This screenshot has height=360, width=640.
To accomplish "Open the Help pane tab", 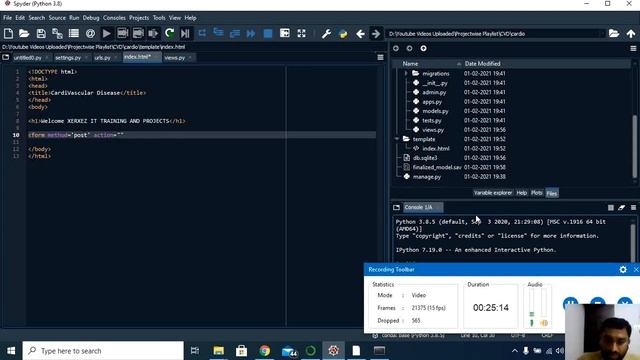I will click(x=522, y=193).
